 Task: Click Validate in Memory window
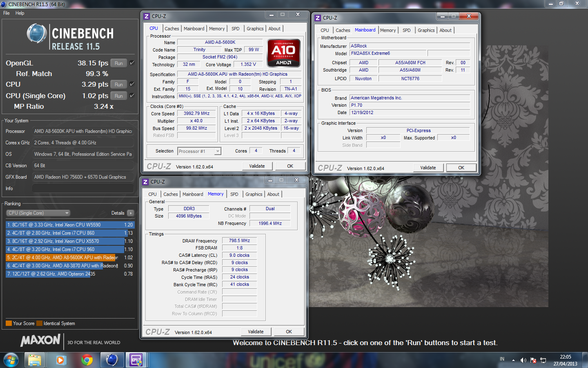(x=256, y=332)
